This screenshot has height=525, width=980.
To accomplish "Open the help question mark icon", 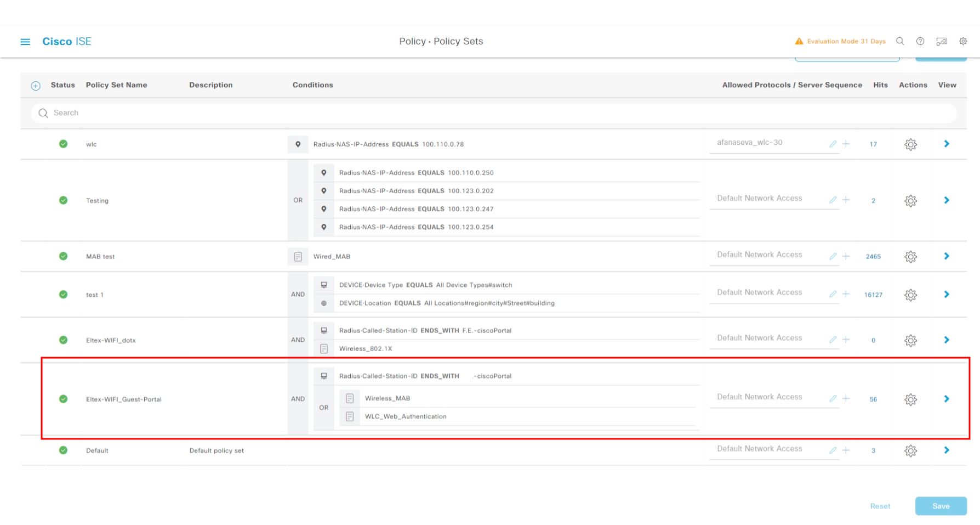I will coord(920,41).
